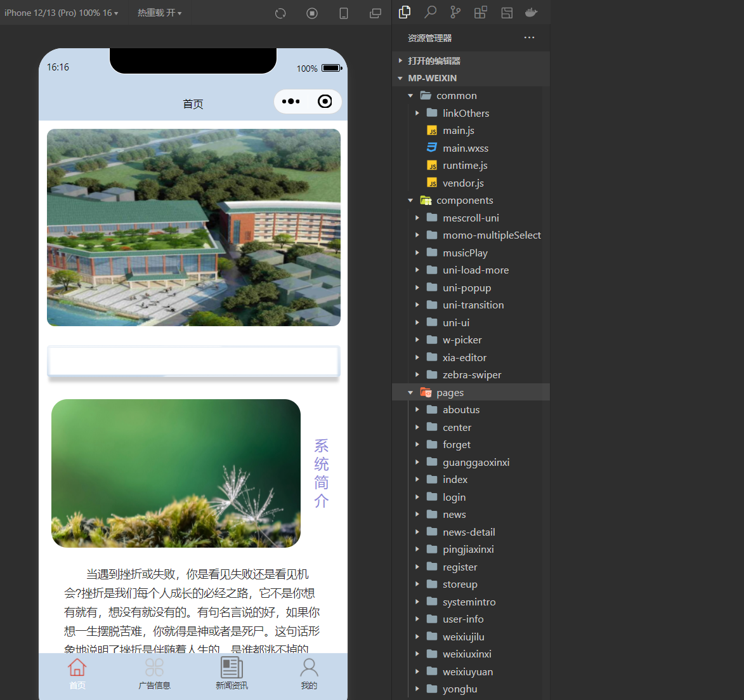
Task: Click the refresh simulator icon
Action: pyautogui.click(x=280, y=13)
